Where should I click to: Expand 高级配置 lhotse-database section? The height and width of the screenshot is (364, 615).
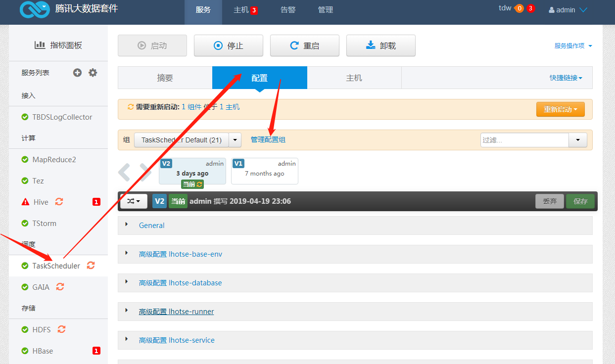click(x=355, y=283)
